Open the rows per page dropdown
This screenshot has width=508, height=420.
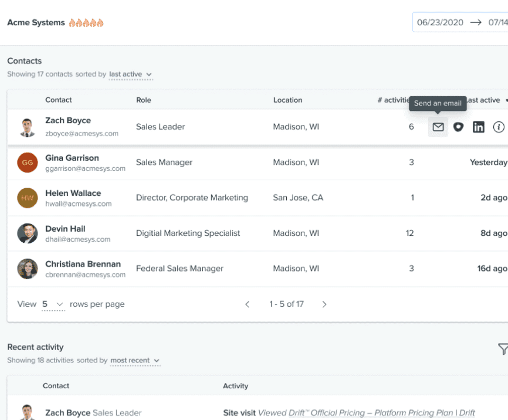tap(53, 304)
